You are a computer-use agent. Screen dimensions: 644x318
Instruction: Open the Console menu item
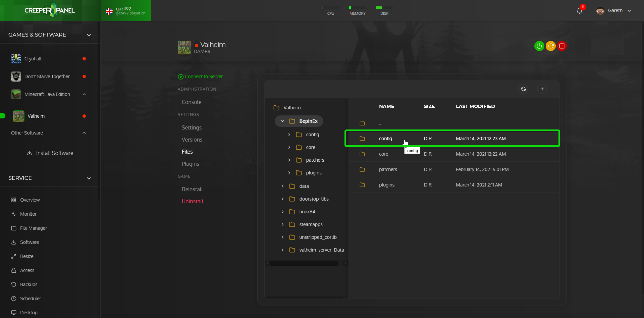pyautogui.click(x=192, y=102)
